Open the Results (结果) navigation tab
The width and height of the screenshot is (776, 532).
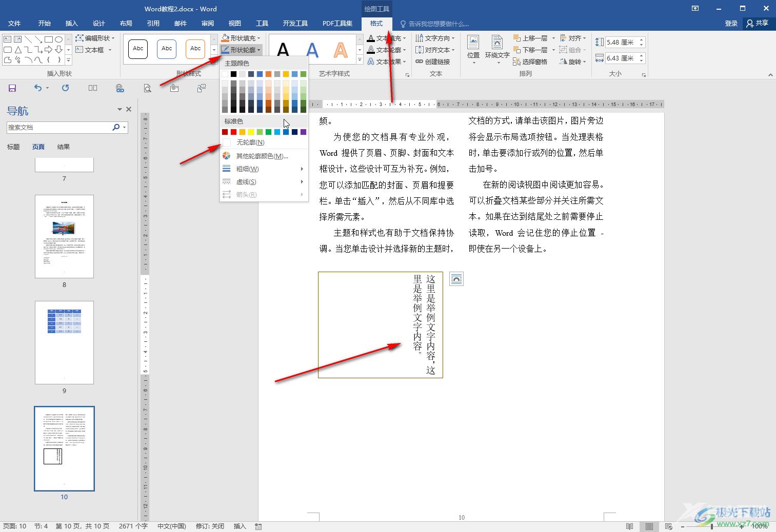[x=64, y=147]
